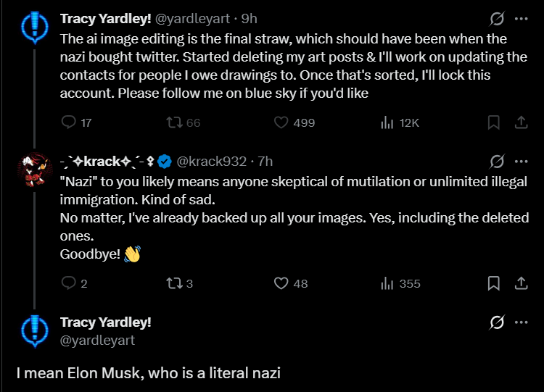Share krack's reply post
The height and width of the screenshot is (392, 544).
click(521, 283)
